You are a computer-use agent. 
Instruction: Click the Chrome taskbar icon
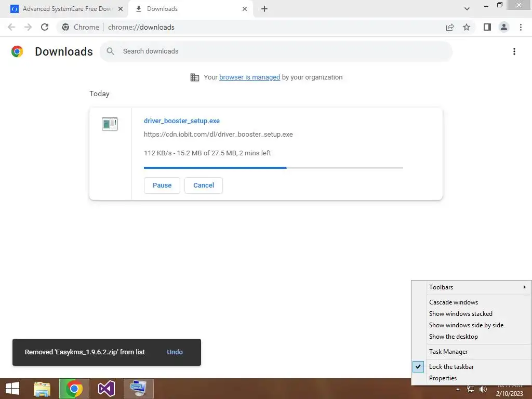[74, 389]
